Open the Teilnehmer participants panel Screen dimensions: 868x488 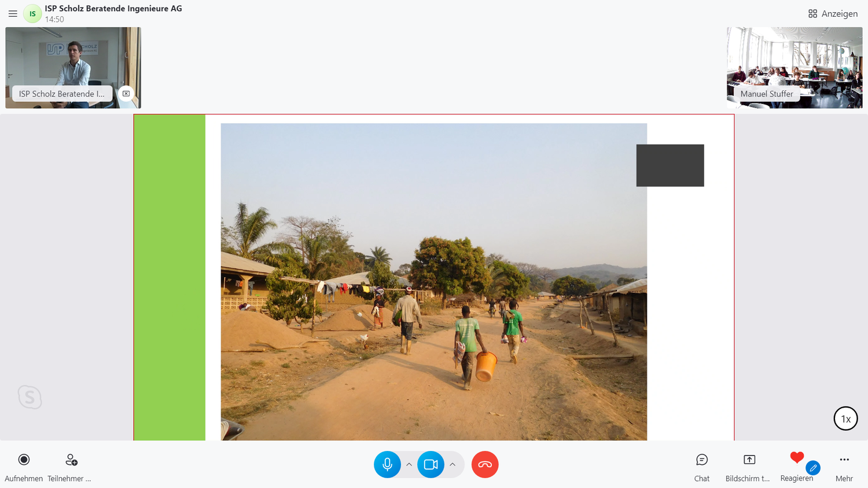69,467
